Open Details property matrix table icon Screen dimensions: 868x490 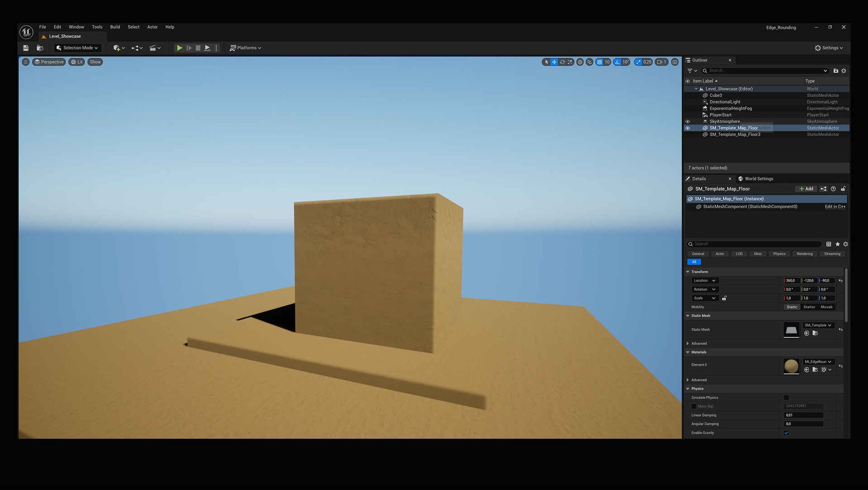click(829, 244)
